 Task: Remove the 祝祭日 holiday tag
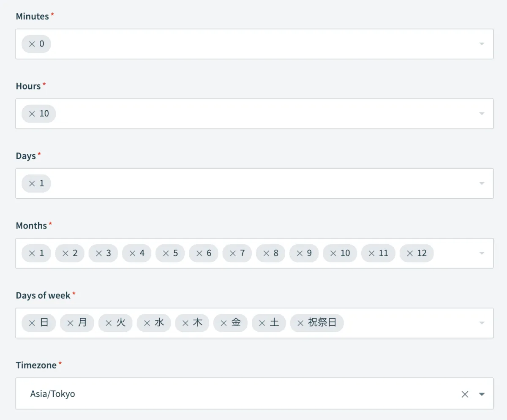[x=300, y=323]
